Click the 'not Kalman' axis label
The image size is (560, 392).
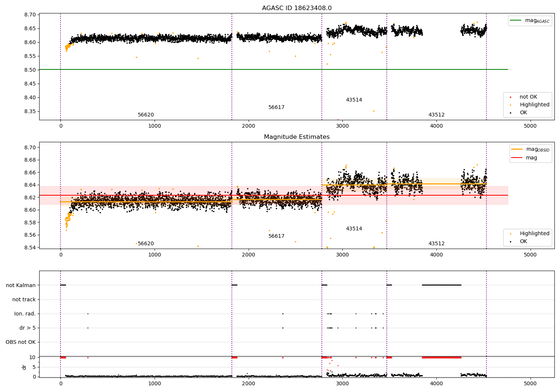pyautogui.click(x=21, y=286)
